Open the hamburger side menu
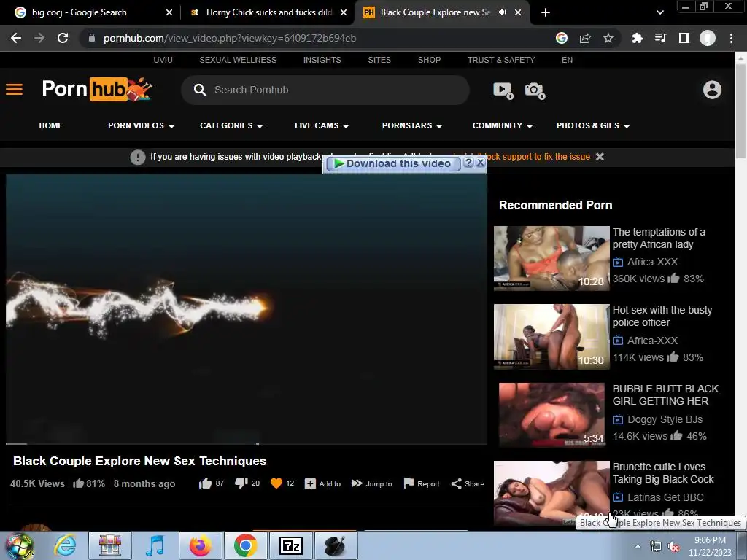 click(15, 89)
